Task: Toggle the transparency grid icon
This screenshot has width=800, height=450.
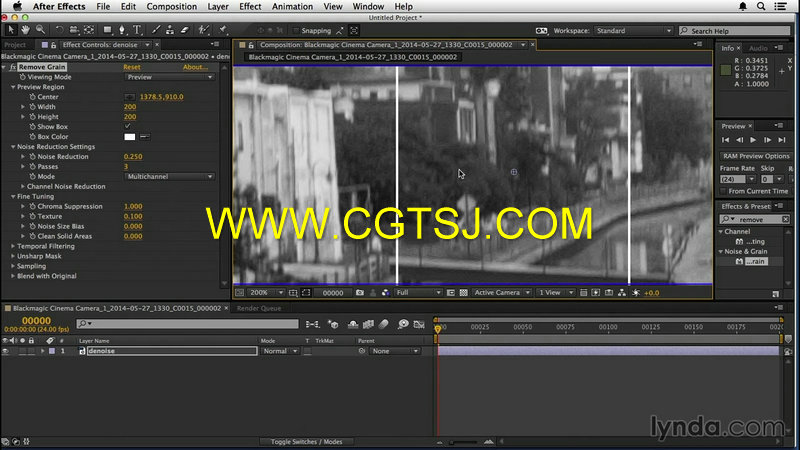Action: (463, 293)
